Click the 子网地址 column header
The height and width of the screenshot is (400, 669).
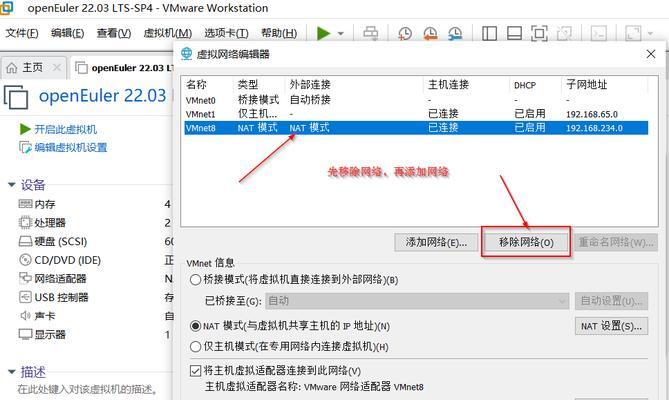coord(587,84)
